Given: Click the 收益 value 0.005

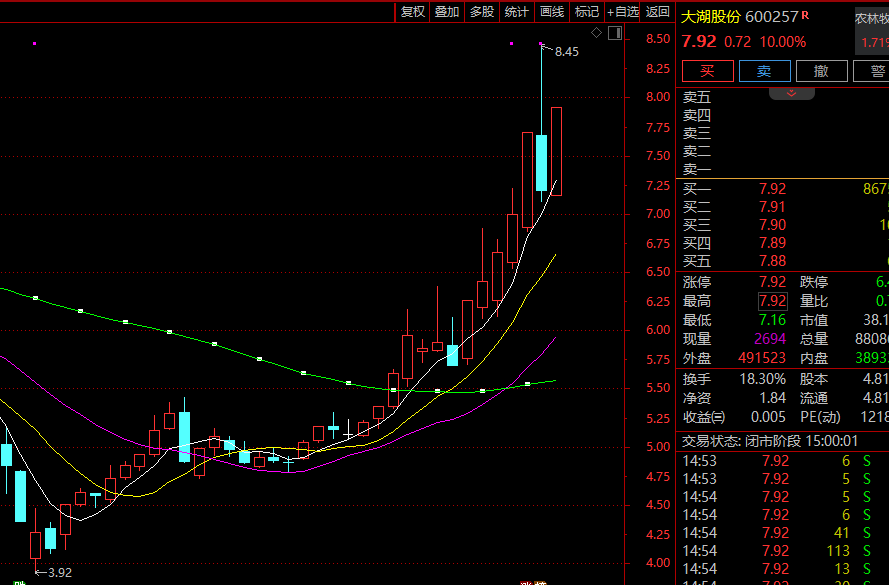Looking at the screenshot, I should point(768,418).
